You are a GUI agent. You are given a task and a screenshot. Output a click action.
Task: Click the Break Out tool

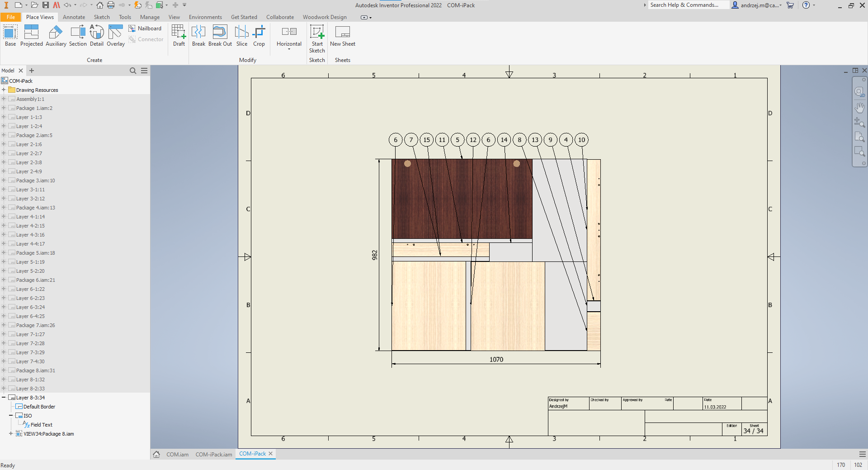220,35
